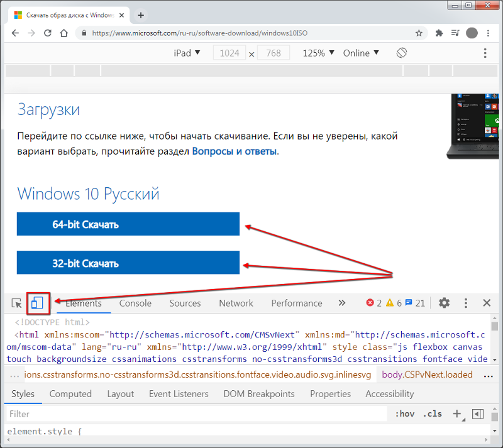Close the Windows download tab

121,15
